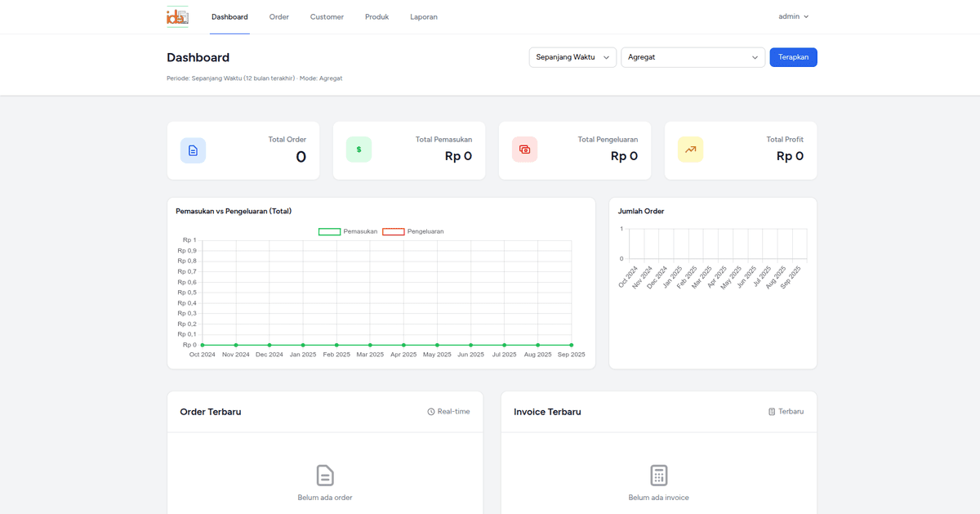Open the admin user menu
Viewport: 980px width, 514px height.
pos(793,16)
